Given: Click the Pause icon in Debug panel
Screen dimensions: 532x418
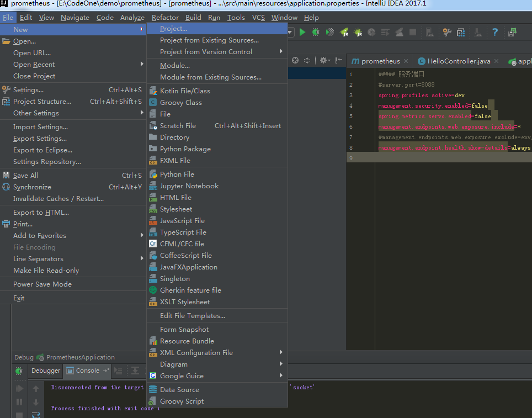Looking at the screenshot, I should (x=19, y=402).
